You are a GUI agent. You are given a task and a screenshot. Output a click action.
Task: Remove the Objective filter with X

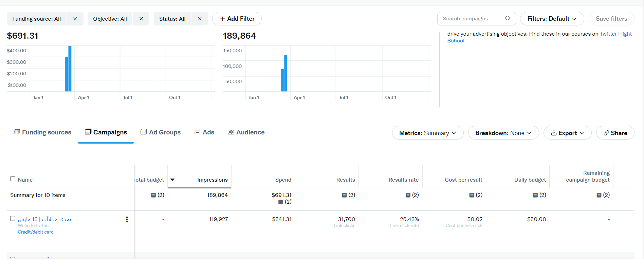point(141,19)
